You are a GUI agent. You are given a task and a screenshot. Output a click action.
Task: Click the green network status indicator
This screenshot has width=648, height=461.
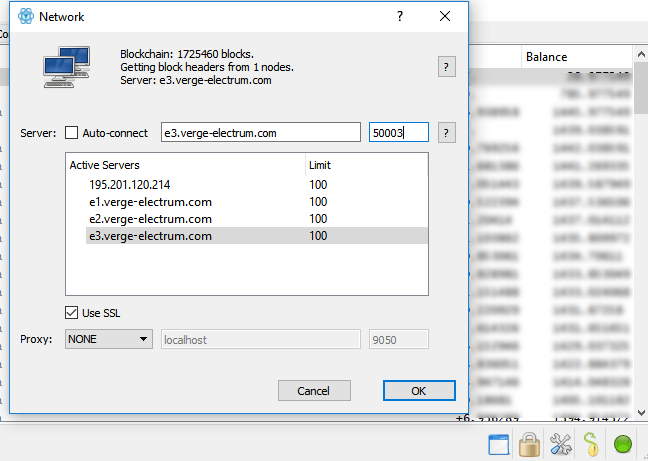(622, 444)
